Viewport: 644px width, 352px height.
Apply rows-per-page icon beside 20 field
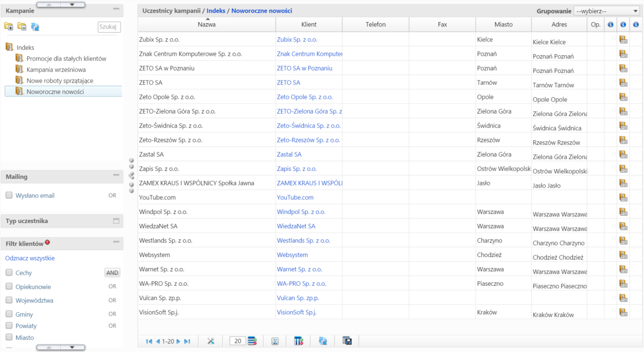[252, 341]
